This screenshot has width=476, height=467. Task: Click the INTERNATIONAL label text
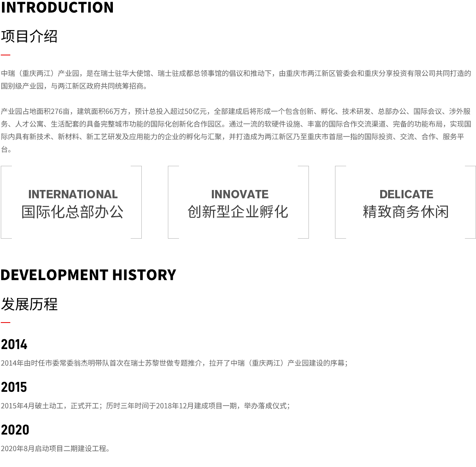pyautogui.click(x=73, y=194)
